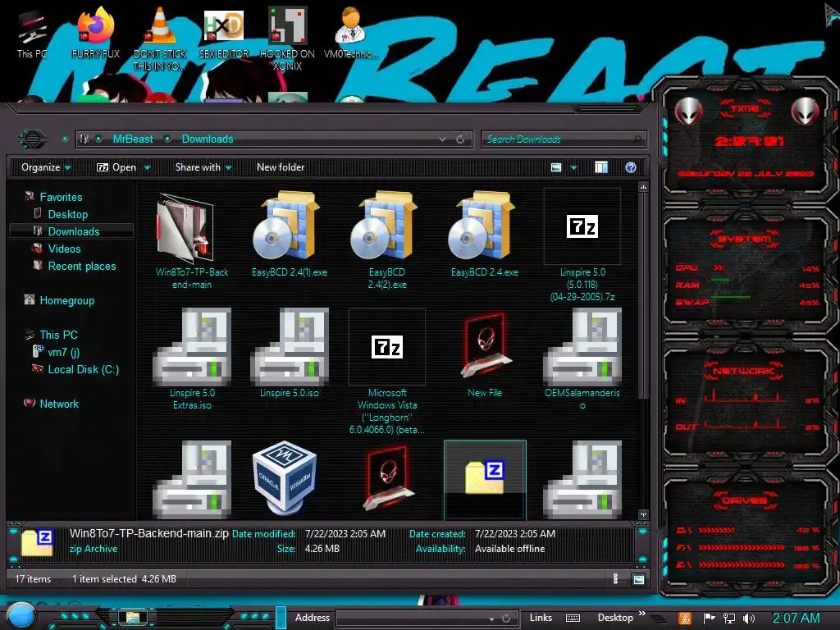Open File Explorer from taskbar
The height and width of the screenshot is (630, 840).
click(132, 618)
